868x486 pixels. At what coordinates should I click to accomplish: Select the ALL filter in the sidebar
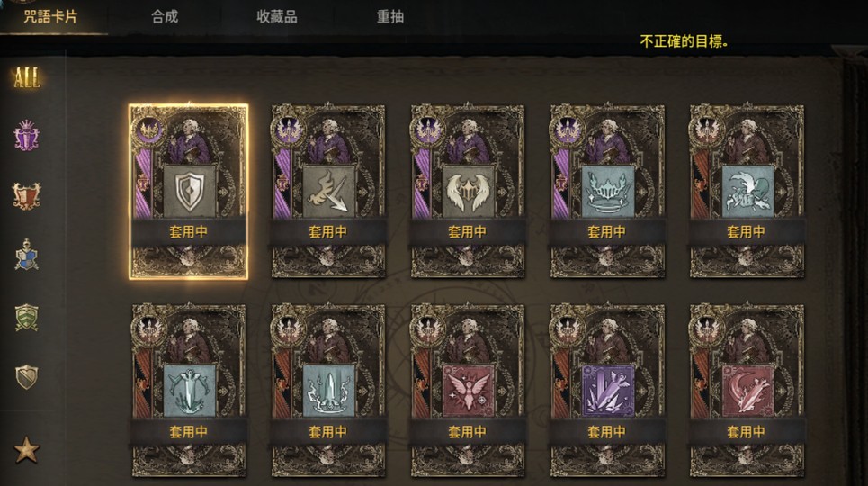(x=27, y=77)
